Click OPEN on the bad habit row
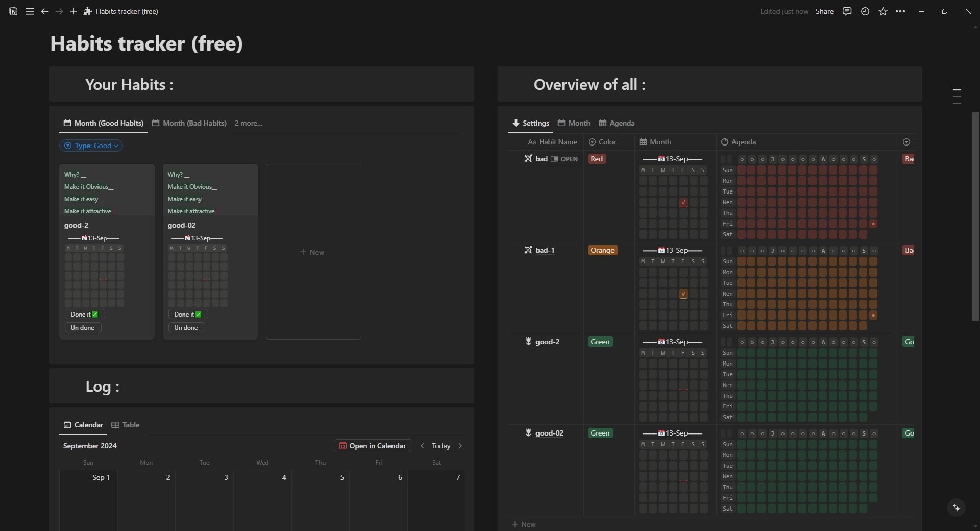The width and height of the screenshot is (980, 531). pyautogui.click(x=565, y=159)
